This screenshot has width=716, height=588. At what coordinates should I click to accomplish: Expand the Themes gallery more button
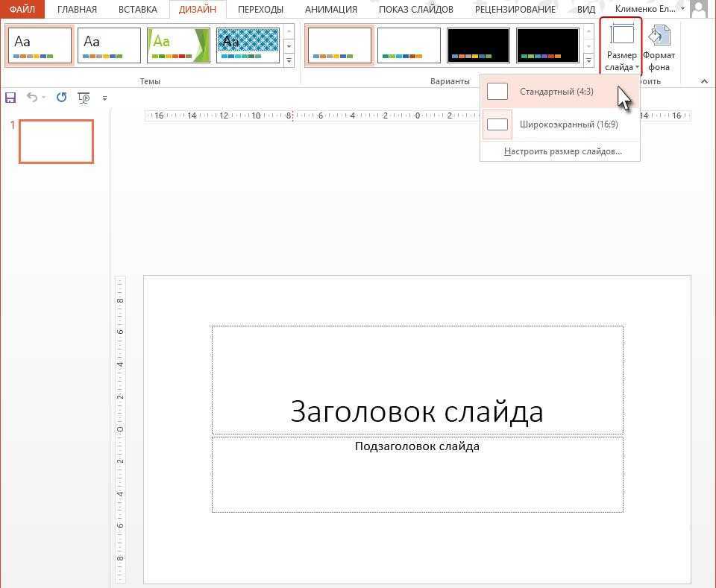289,60
